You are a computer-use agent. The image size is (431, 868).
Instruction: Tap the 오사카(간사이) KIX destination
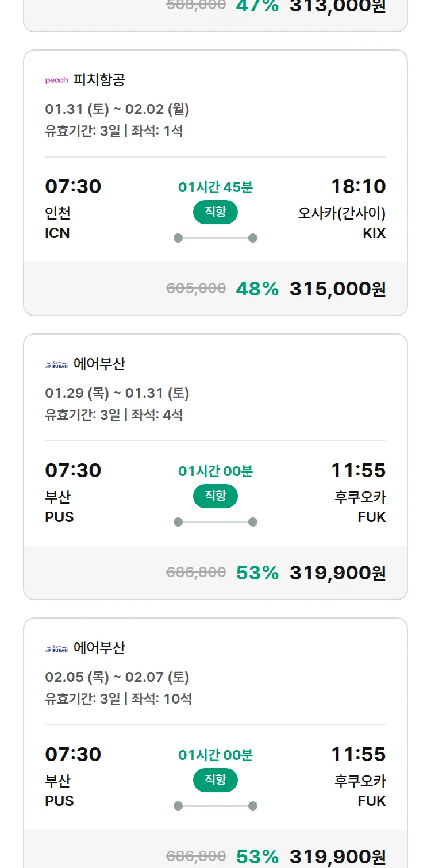coord(342,222)
